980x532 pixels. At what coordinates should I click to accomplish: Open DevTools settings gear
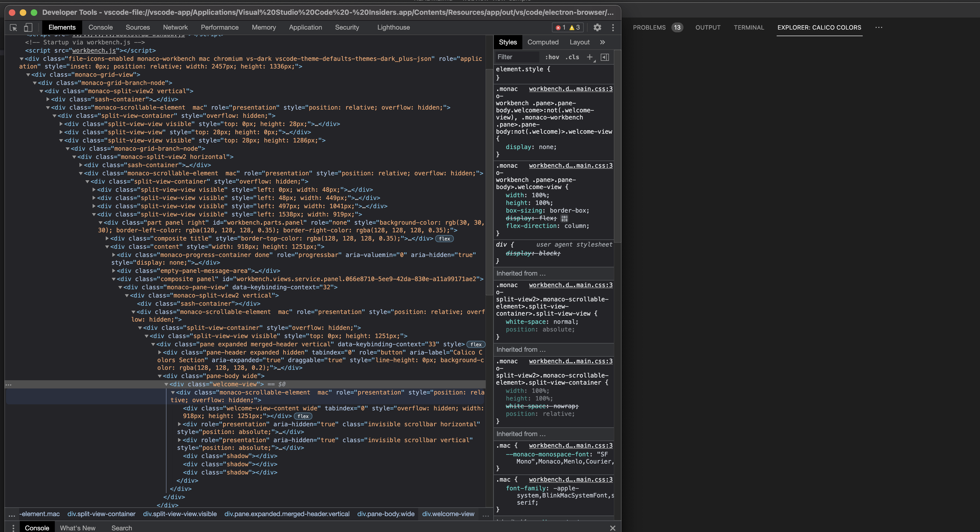597,27
